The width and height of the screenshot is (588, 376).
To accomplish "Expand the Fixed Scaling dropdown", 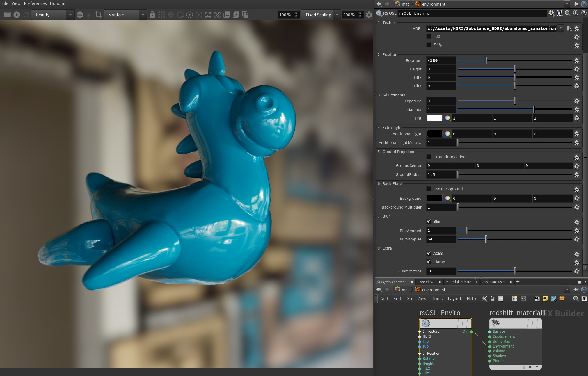I will (x=337, y=15).
